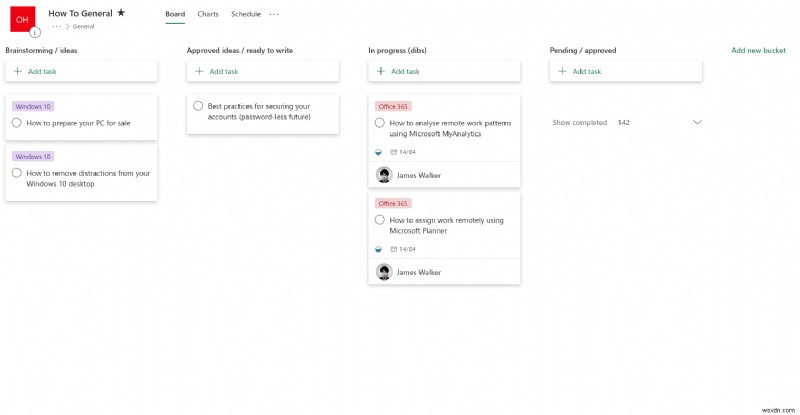Click Windows 10 label on PC for sale card
The width and height of the screenshot is (800, 415).
pos(33,106)
